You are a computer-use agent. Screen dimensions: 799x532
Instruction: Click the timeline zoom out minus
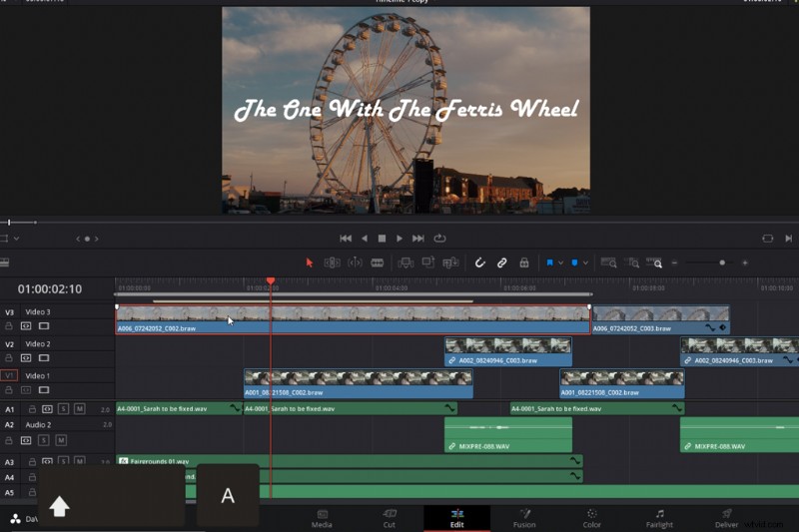click(x=675, y=264)
